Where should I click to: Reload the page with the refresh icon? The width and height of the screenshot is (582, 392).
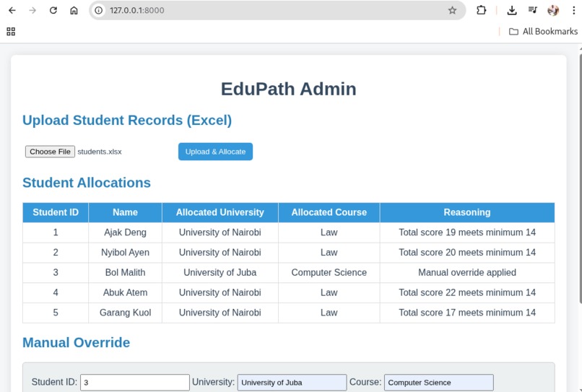click(x=53, y=10)
